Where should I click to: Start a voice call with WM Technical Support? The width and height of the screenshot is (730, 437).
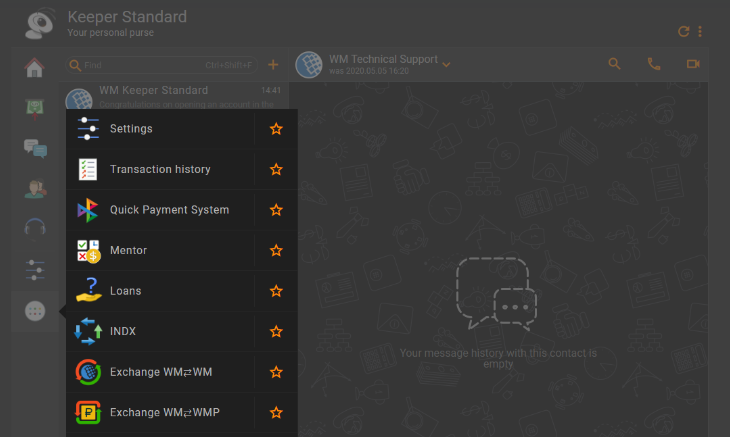click(x=654, y=64)
